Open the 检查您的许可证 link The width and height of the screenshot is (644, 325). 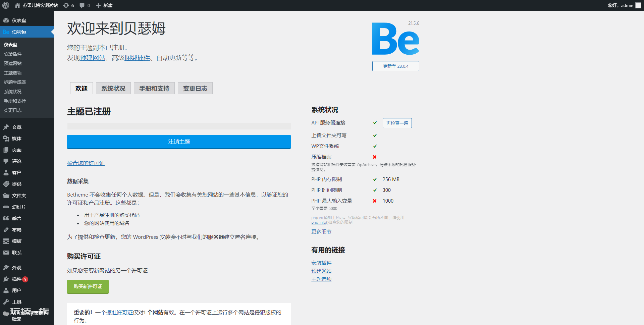pyautogui.click(x=86, y=163)
